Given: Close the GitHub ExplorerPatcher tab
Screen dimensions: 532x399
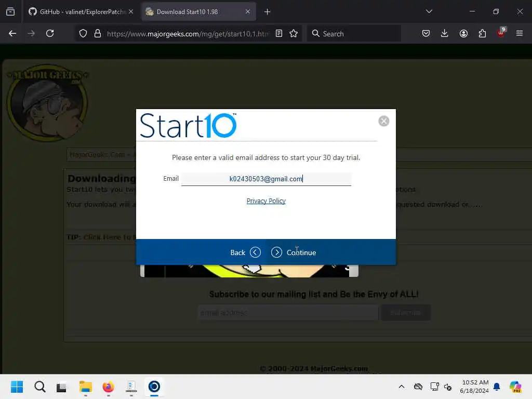Looking at the screenshot, I should [x=131, y=12].
